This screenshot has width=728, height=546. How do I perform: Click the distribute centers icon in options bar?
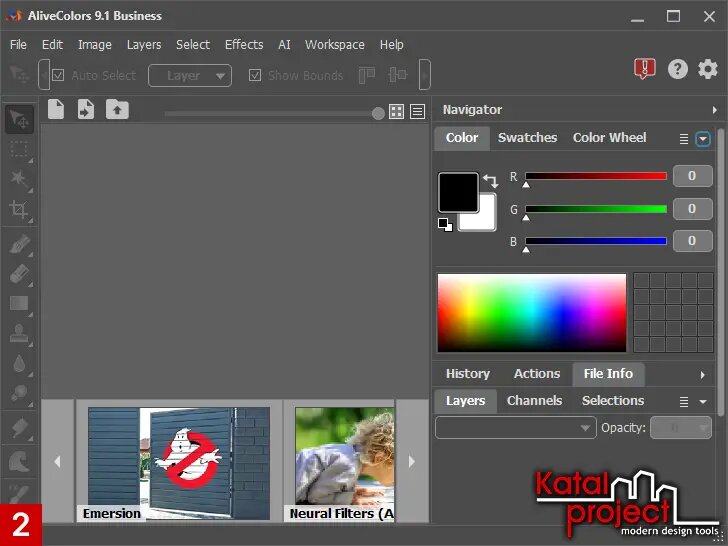tap(397, 75)
